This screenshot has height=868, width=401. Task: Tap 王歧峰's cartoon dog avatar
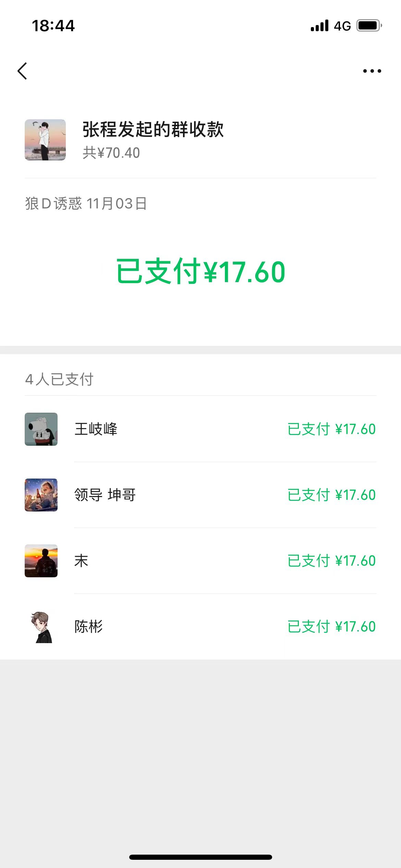41,429
